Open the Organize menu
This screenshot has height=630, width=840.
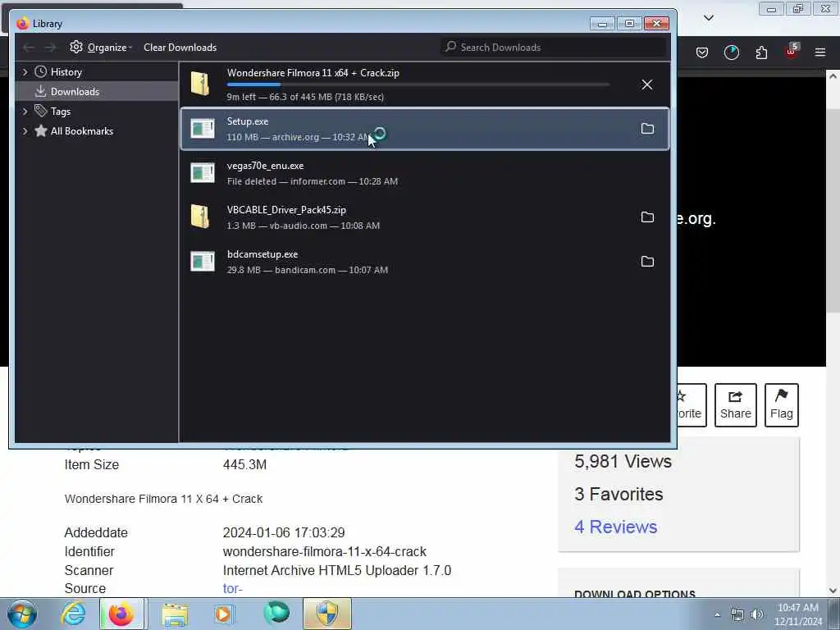coord(101,47)
